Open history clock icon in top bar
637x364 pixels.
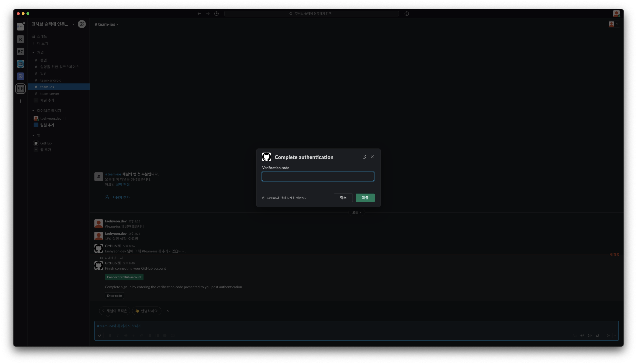(216, 13)
